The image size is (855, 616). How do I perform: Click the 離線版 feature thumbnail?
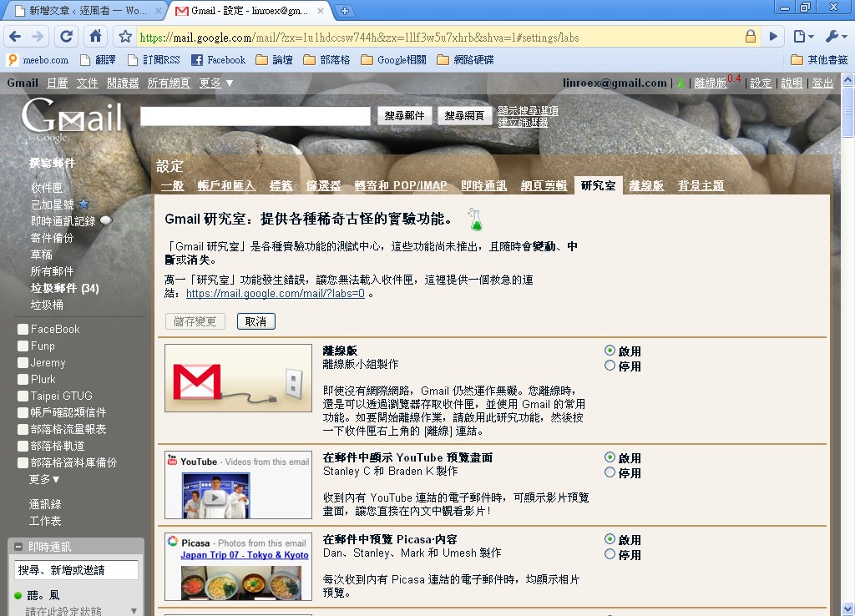tap(238, 378)
